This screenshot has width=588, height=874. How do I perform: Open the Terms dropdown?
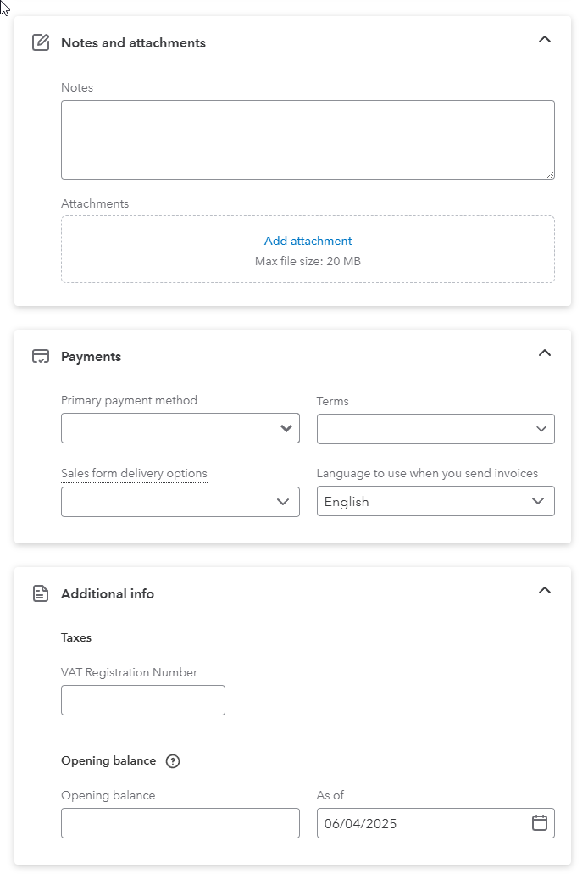435,429
